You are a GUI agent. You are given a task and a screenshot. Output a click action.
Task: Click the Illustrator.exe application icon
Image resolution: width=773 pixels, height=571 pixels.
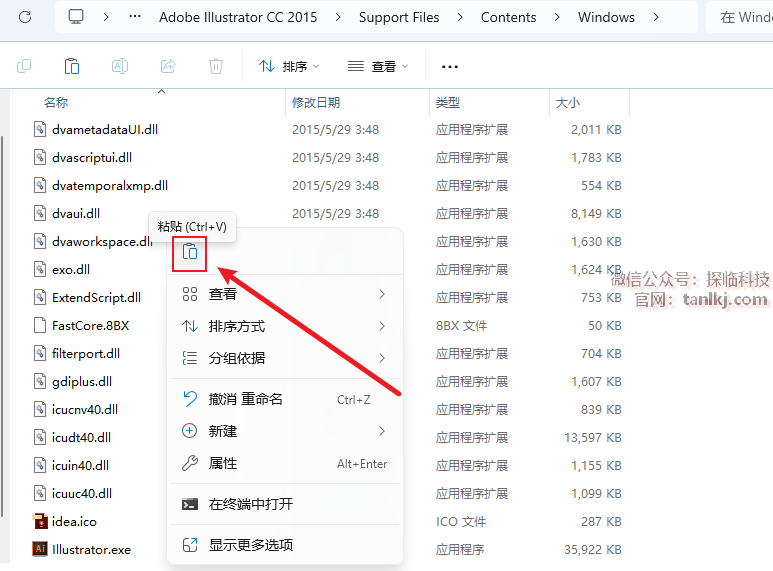coord(41,549)
